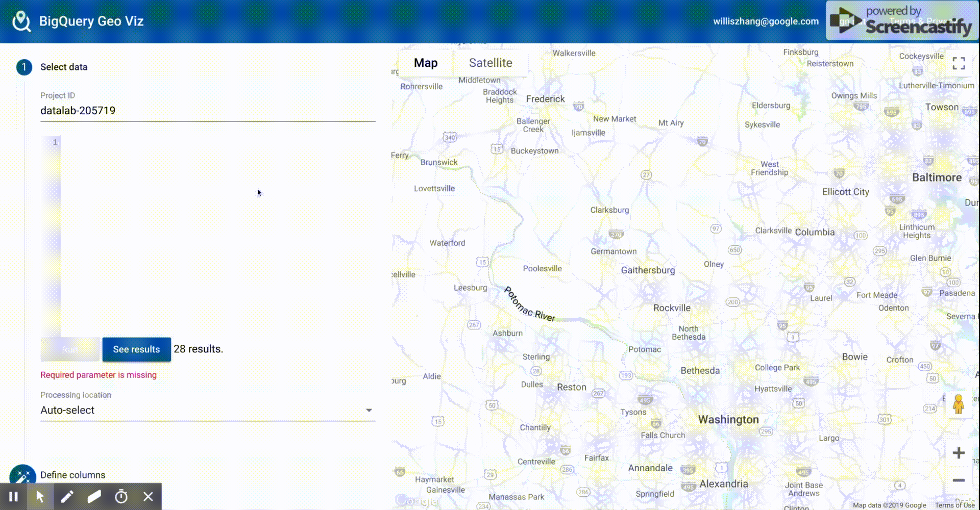Click the Germantown label on map
The image size is (980, 510).
(x=614, y=251)
